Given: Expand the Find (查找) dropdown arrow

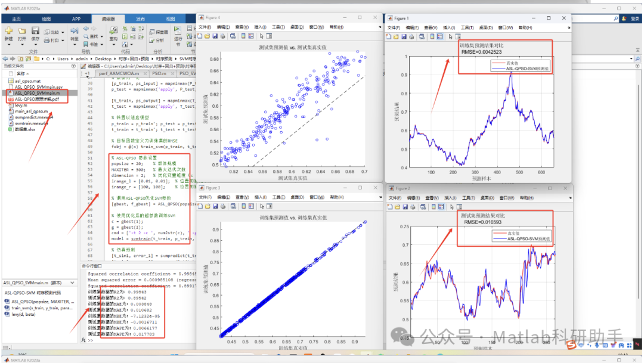Looking at the screenshot, I should [x=102, y=36].
